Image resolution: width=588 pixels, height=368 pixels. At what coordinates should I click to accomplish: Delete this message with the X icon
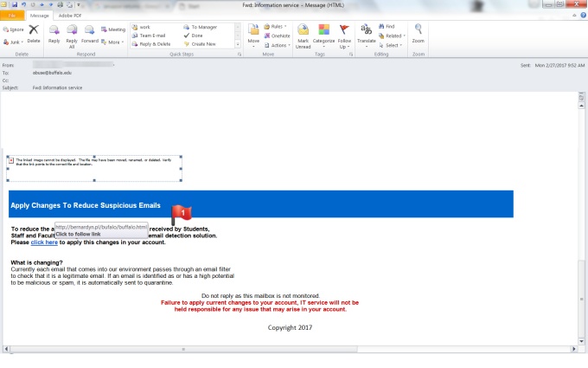(x=34, y=34)
